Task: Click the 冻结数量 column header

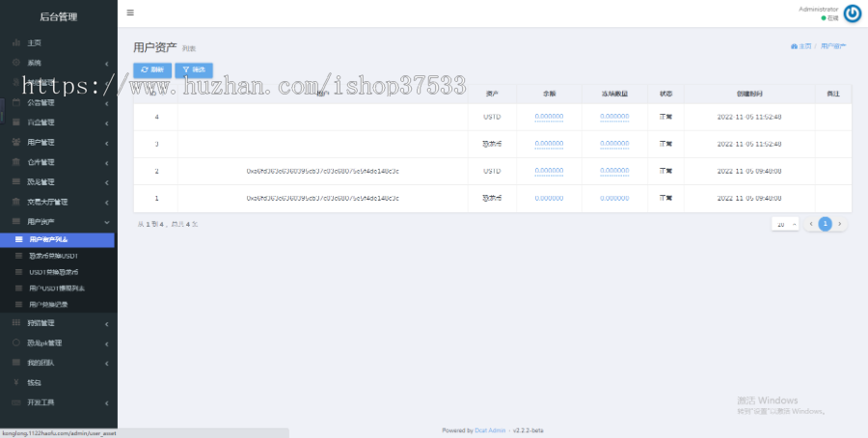Action: 614,95
